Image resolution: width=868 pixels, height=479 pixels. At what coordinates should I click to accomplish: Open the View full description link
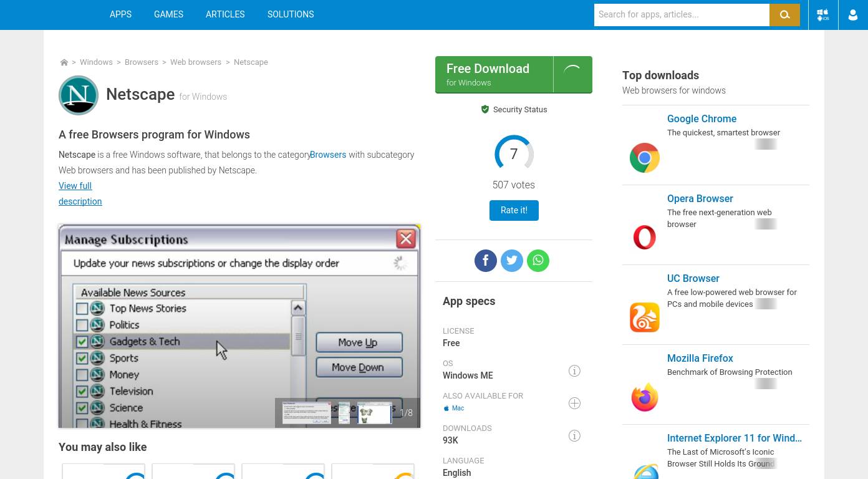tap(80, 193)
